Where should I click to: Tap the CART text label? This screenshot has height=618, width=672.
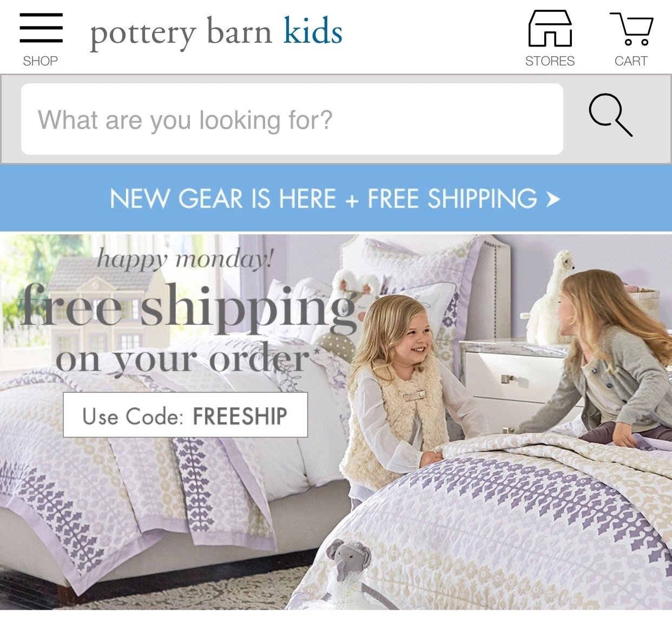coord(631,61)
